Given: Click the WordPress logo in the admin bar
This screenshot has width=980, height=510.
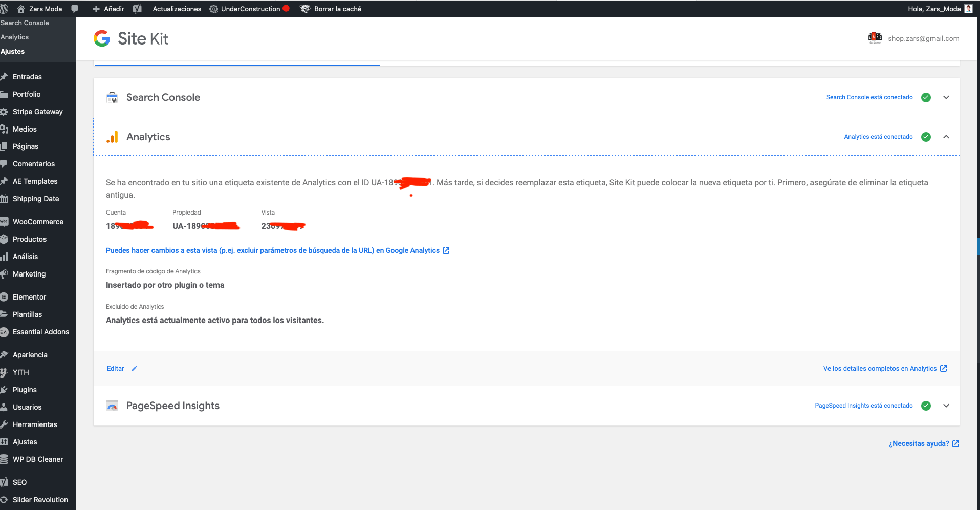Looking at the screenshot, I should [x=4, y=9].
